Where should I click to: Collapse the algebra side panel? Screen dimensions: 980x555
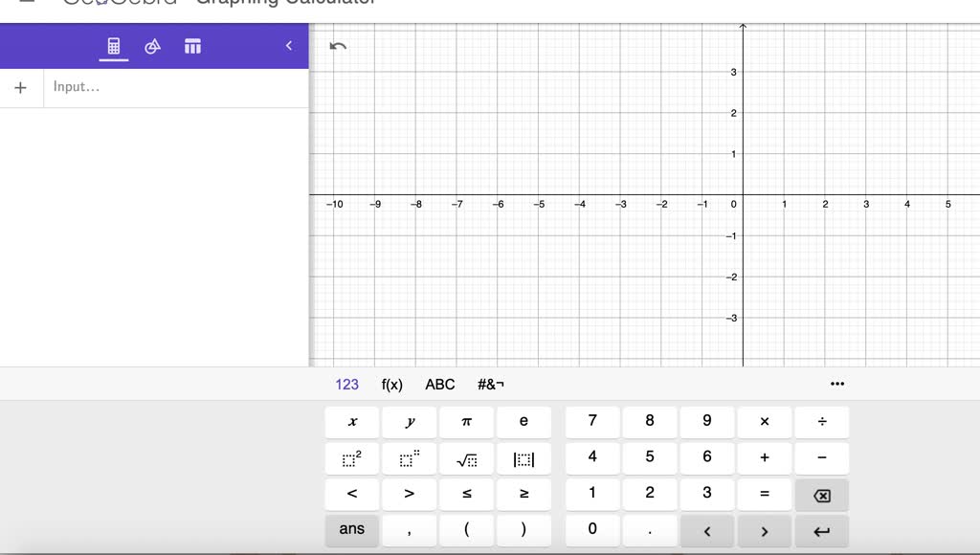[289, 46]
